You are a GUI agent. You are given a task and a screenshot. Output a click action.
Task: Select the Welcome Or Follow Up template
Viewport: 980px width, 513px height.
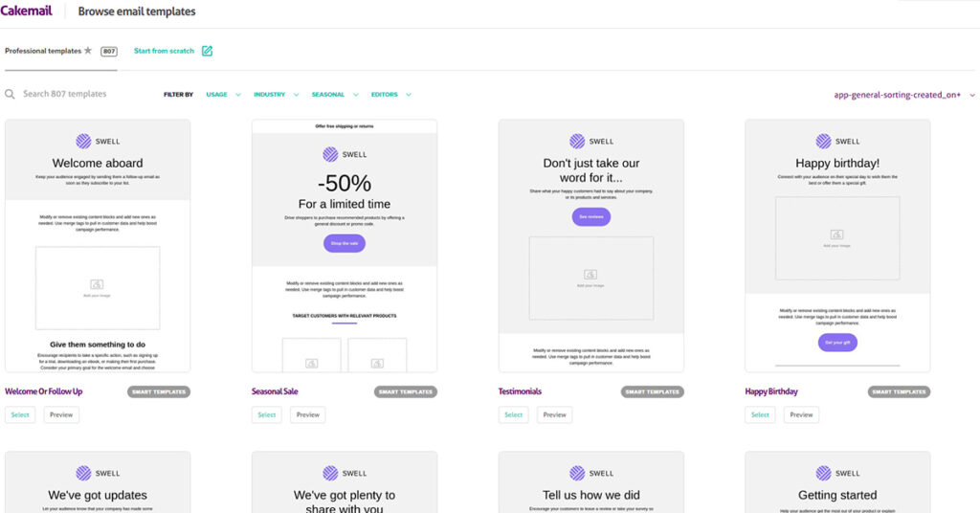(20, 414)
